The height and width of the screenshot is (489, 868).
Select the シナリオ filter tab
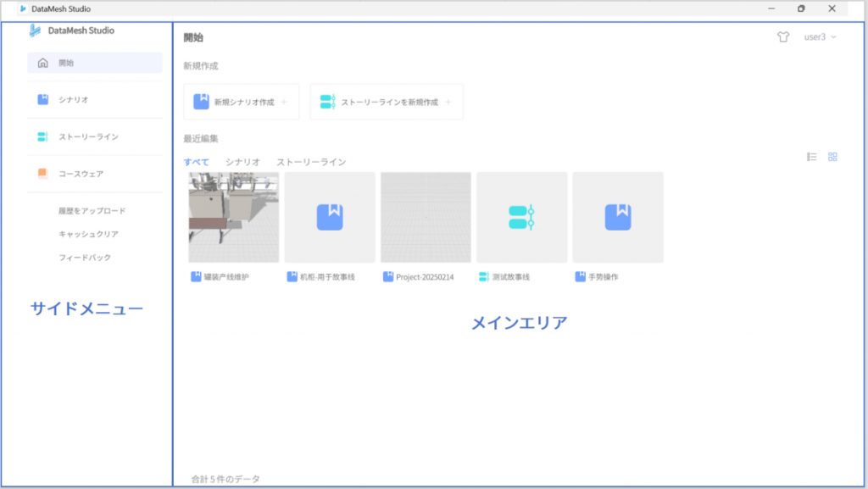point(242,162)
